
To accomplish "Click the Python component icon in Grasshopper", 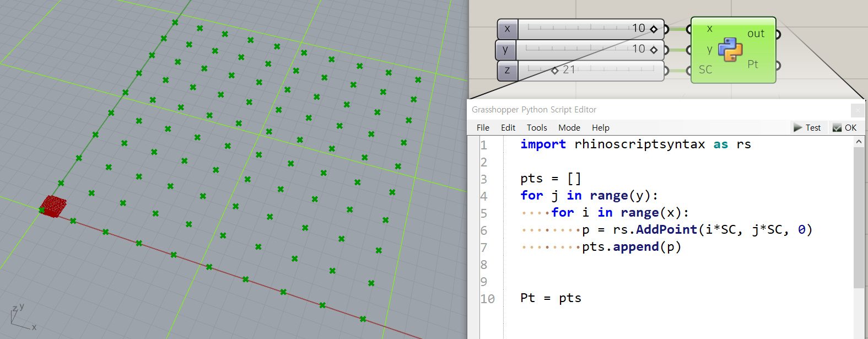I will pyautogui.click(x=730, y=50).
